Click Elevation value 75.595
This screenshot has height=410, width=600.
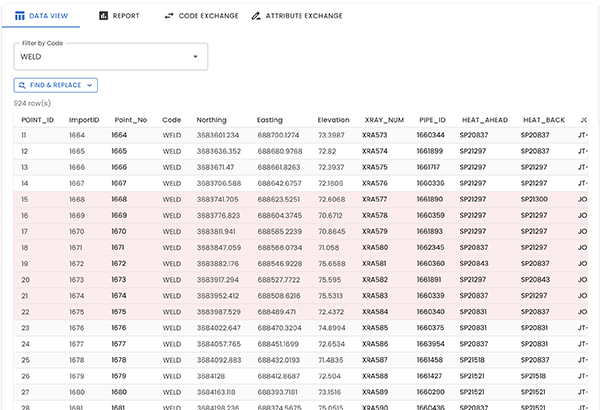[x=329, y=280]
